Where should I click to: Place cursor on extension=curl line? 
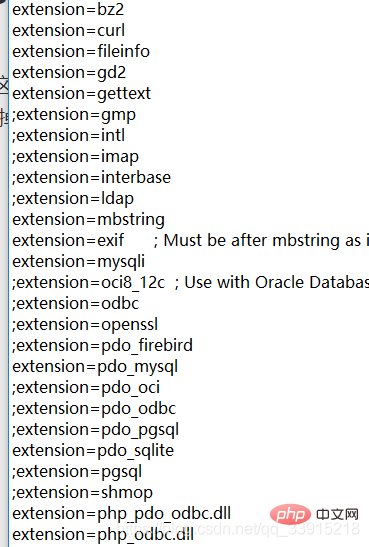pyautogui.click(x=68, y=30)
